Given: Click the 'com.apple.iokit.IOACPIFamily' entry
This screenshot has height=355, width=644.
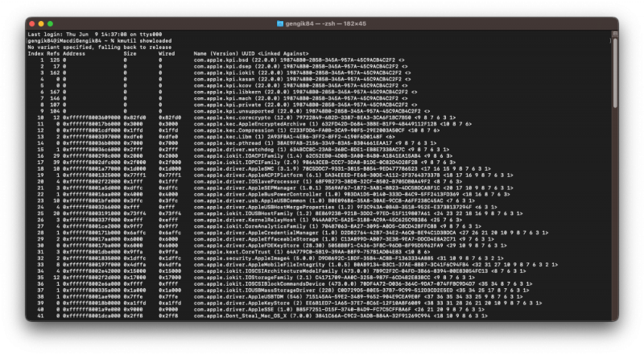Looking at the screenshot, I should (238, 156).
